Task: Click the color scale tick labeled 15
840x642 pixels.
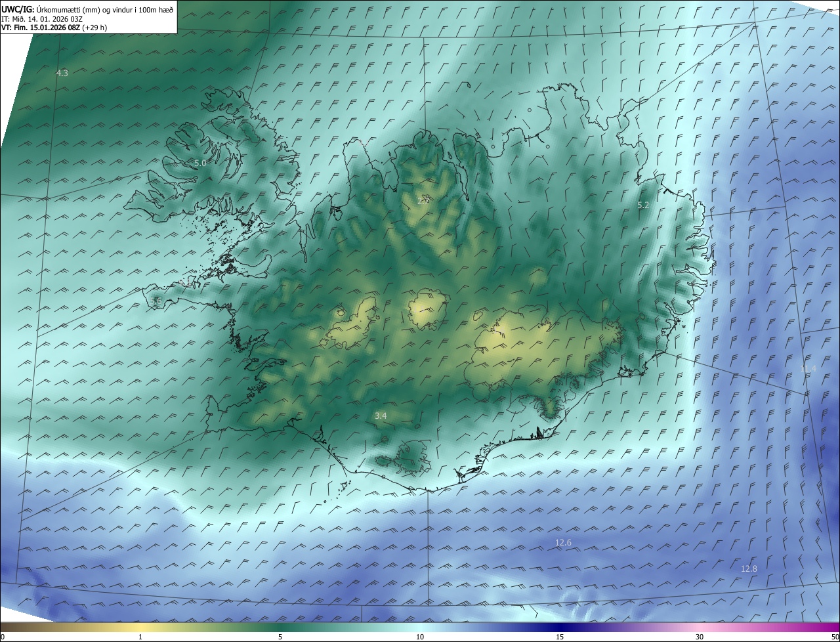Action: point(560,637)
